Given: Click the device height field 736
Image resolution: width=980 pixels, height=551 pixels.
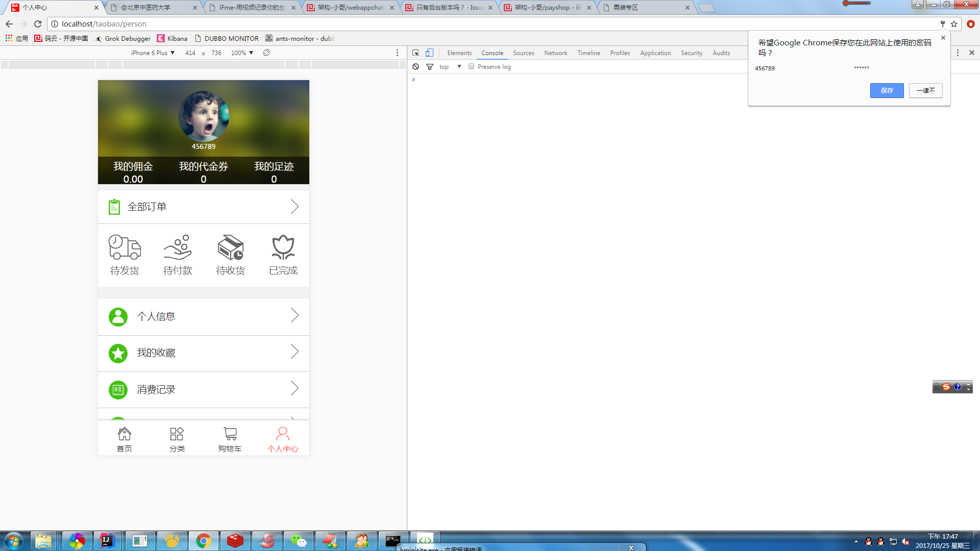Looking at the screenshot, I should click(216, 53).
